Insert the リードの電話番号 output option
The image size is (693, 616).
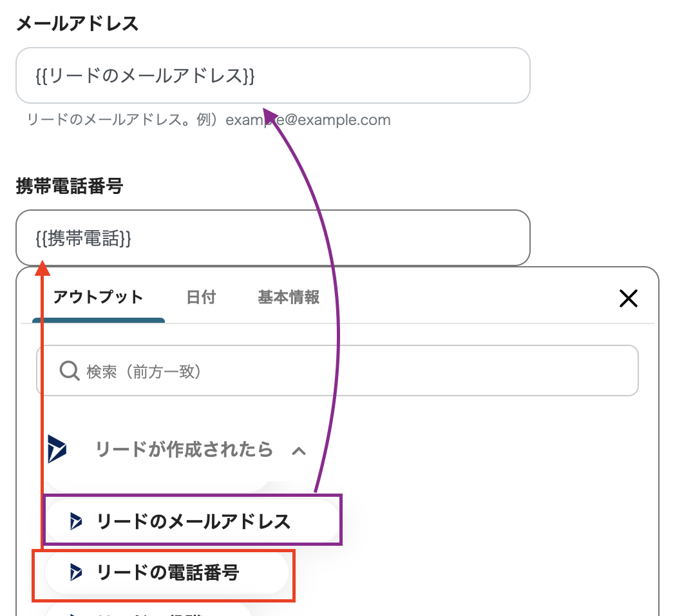(x=167, y=572)
